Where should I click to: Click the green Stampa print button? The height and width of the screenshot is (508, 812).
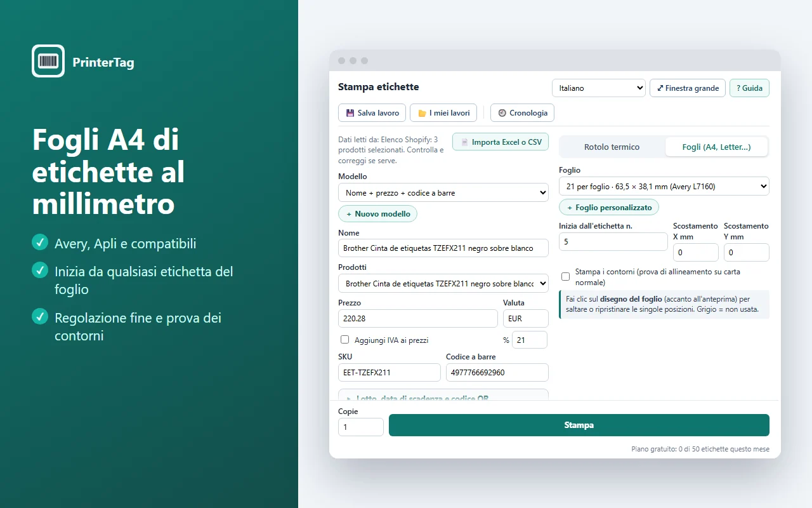(x=579, y=425)
